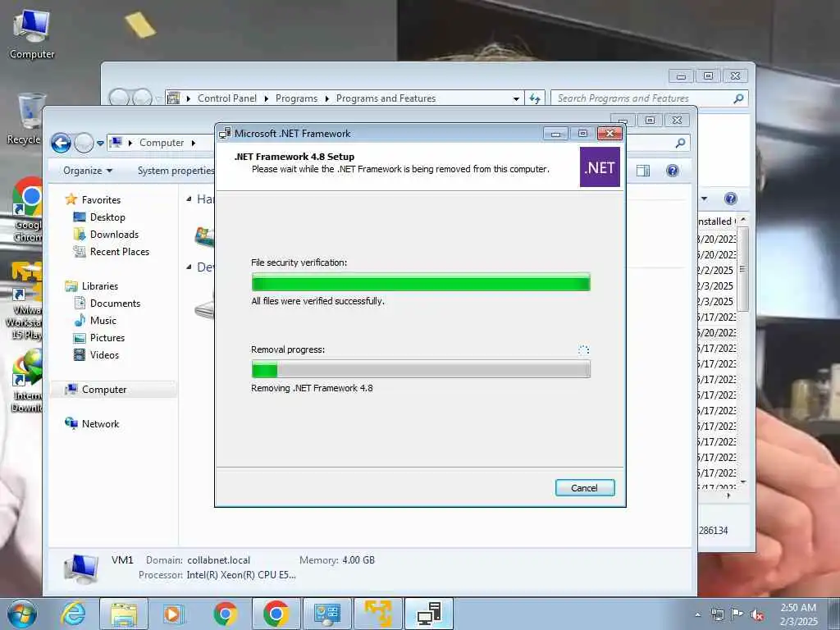Click the network tray icon
Image resolution: width=840 pixels, height=630 pixels.
[x=717, y=614]
